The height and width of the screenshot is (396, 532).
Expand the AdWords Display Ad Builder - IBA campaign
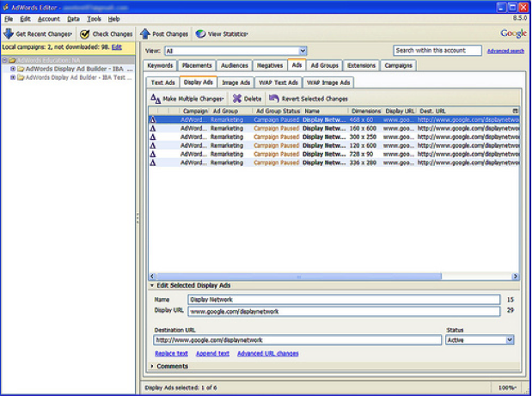pyautogui.click(x=13, y=69)
